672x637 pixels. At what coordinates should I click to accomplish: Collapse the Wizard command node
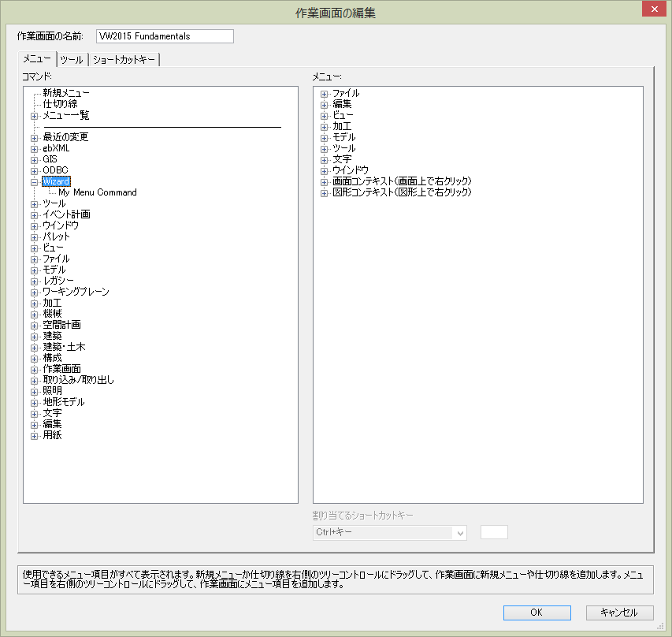[x=35, y=182]
